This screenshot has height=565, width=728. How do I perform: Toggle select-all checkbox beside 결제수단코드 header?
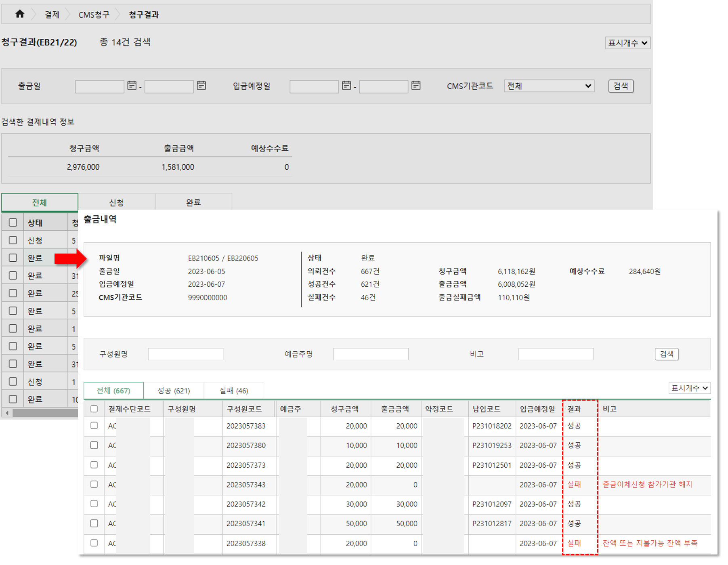tap(94, 409)
